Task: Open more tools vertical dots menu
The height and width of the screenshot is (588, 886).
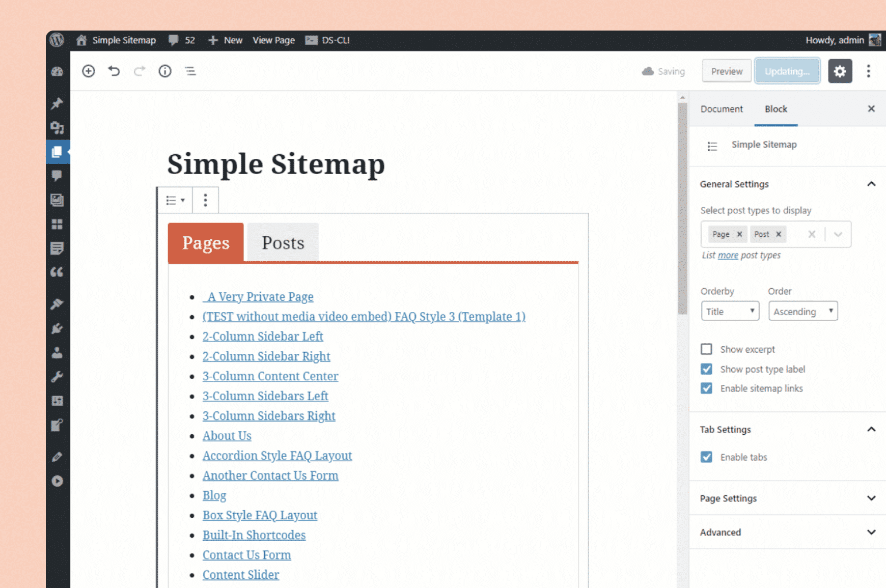Action: click(869, 71)
